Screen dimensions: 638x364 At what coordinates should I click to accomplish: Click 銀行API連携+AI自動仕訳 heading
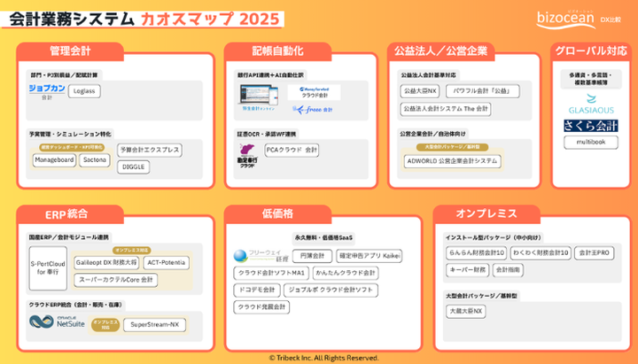[270, 75]
